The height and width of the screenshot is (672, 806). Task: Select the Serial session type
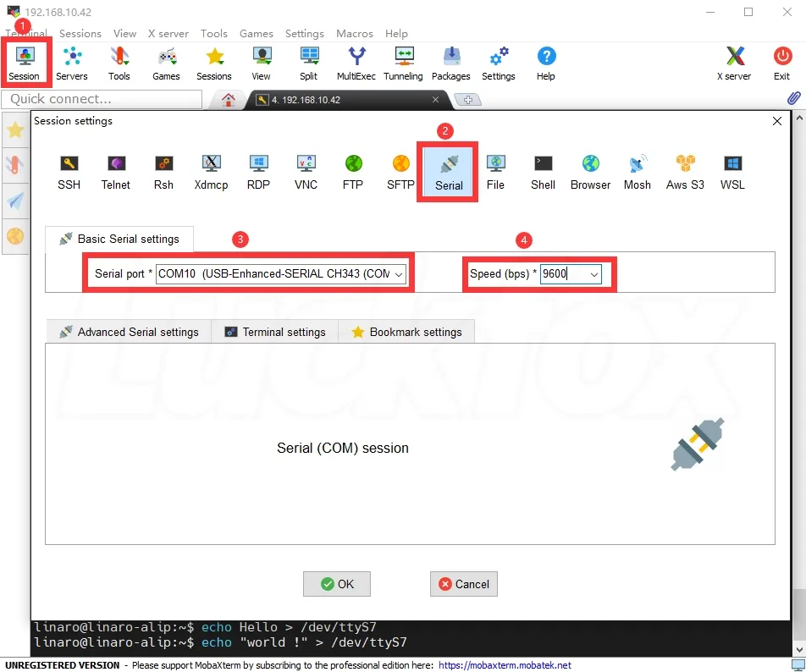pyautogui.click(x=449, y=172)
